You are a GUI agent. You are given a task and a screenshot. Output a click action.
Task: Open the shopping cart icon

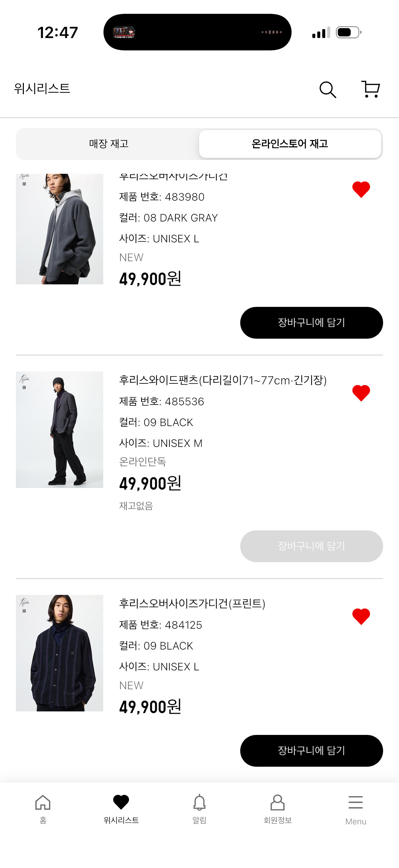[370, 89]
